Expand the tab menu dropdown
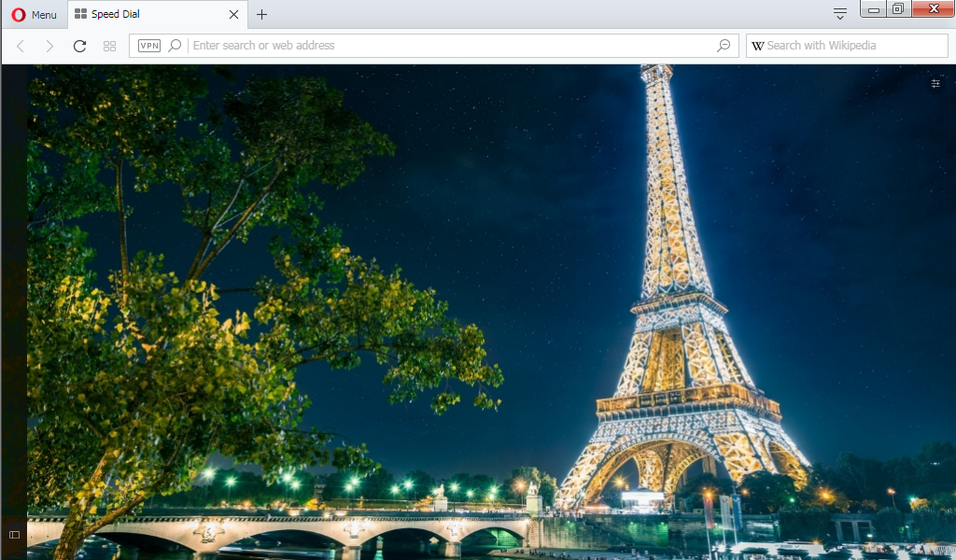 pyautogui.click(x=840, y=14)
